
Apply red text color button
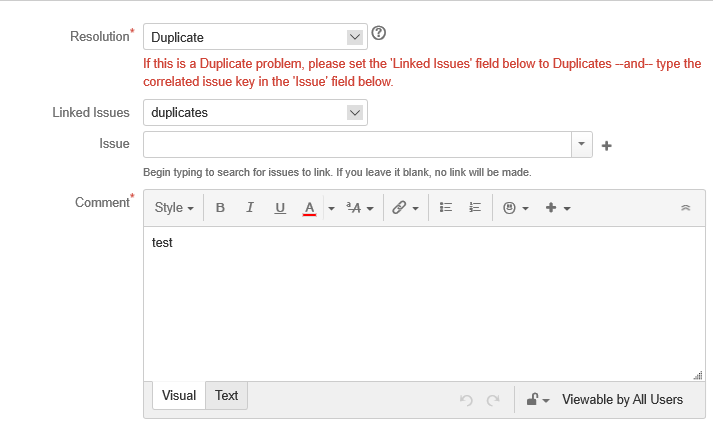pyautogui.click(x=309, y=208)
